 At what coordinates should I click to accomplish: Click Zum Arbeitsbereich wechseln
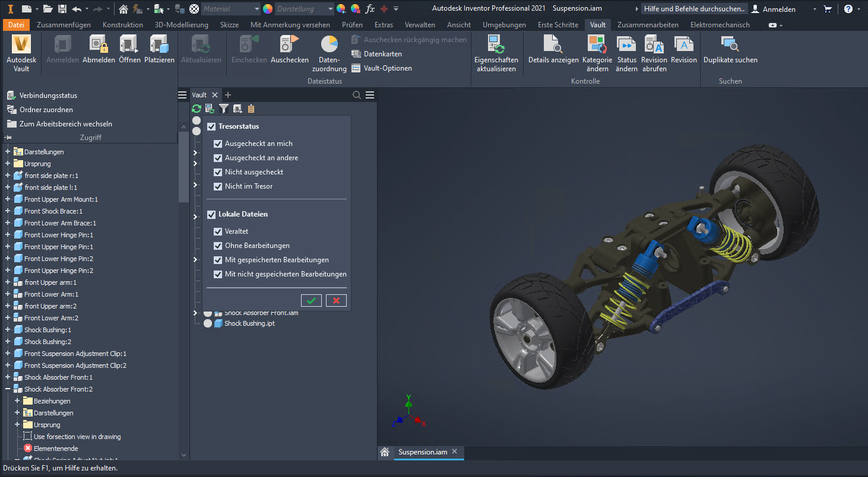[59, 124]
